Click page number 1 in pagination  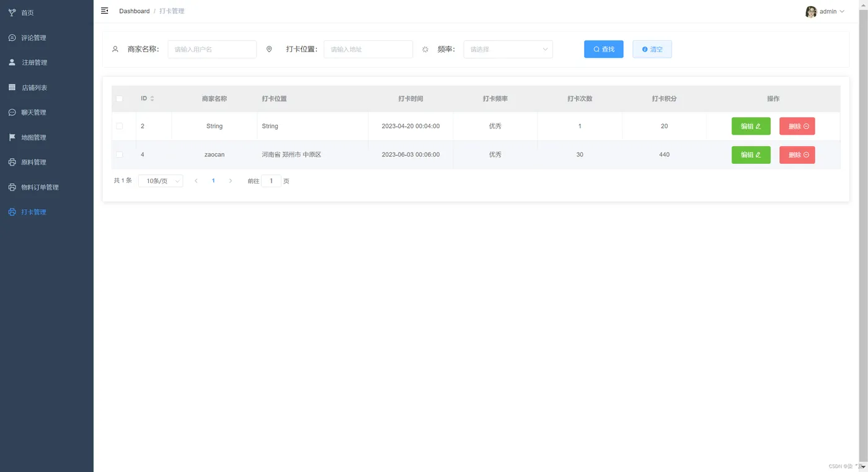pyautogui.click(x=213, y=180)
